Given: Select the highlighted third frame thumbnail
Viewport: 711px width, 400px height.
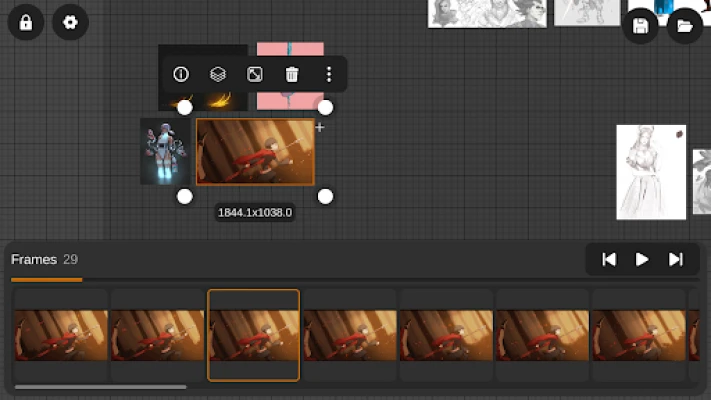Looking at the screenshot, I should coord(253,335).
